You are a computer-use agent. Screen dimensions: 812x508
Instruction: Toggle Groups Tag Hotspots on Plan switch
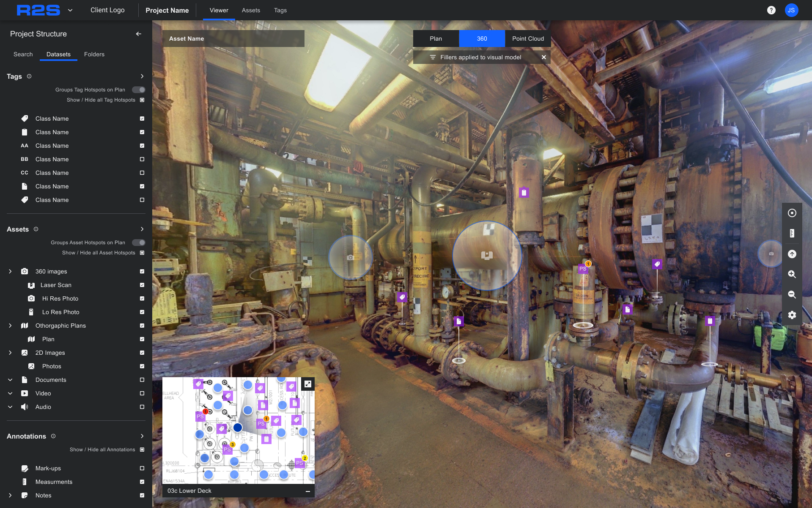[x=139, y=90]
